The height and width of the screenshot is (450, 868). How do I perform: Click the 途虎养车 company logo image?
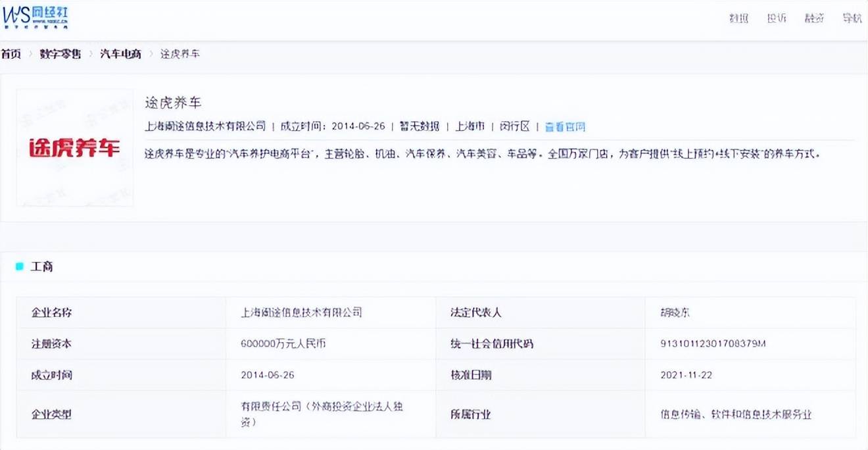74,148
